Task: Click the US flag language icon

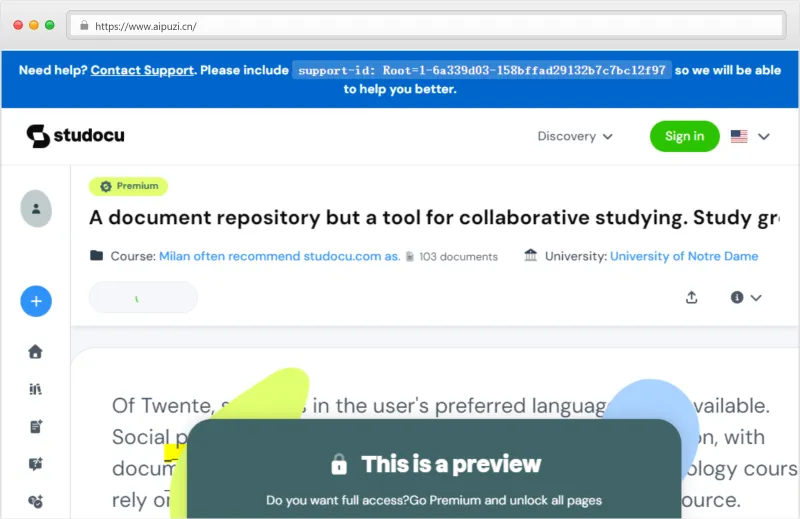Action: click(739, 136)
